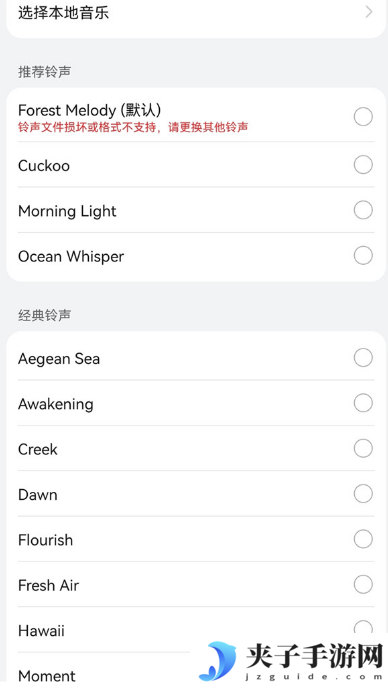
Task: Select the Cuckoo ringtone radio button
Action: click(363, 165)
